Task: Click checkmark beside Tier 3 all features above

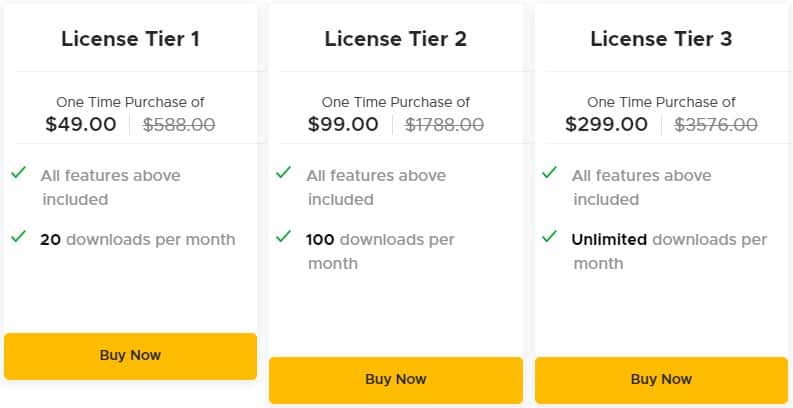Action: point(549,173)
